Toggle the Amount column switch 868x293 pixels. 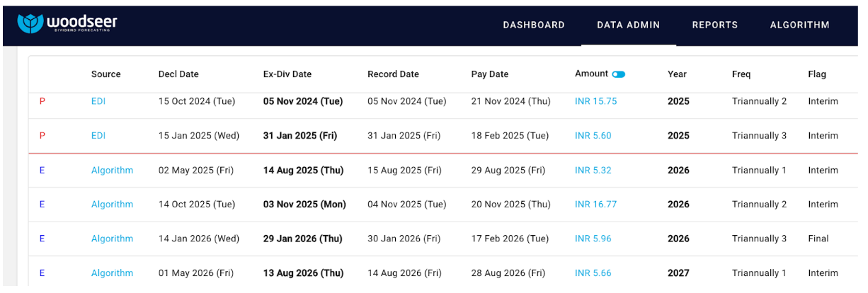[x=619, y=74]
